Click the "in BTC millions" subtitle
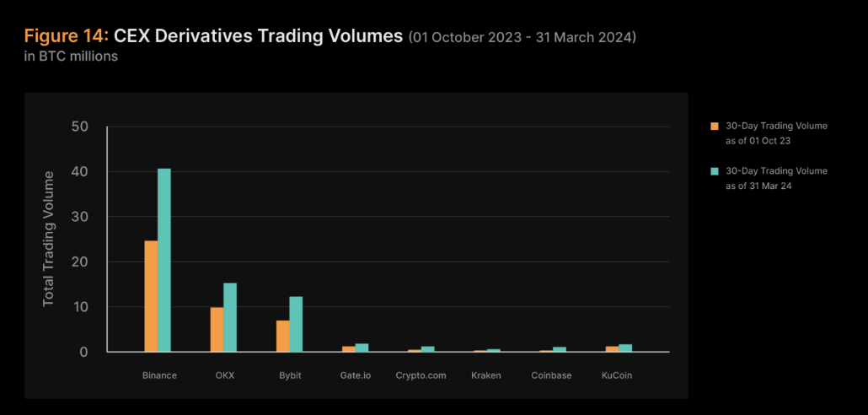This screenshot has height=415, width=868. 71,57
